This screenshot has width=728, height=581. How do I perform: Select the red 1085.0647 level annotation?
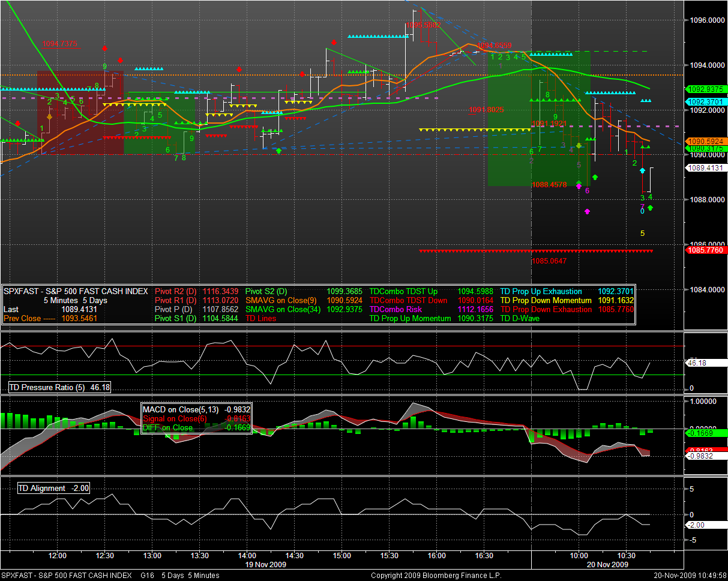click(x=549, y=261)
